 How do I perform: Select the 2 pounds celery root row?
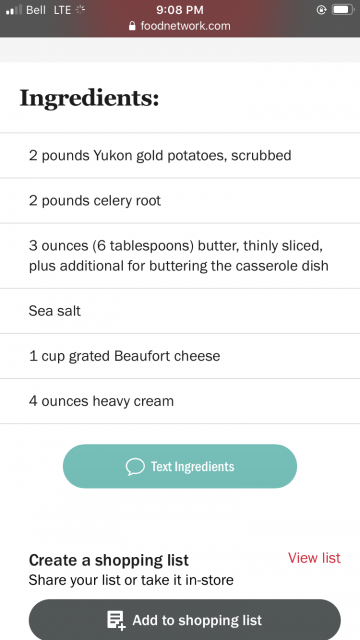180,200
